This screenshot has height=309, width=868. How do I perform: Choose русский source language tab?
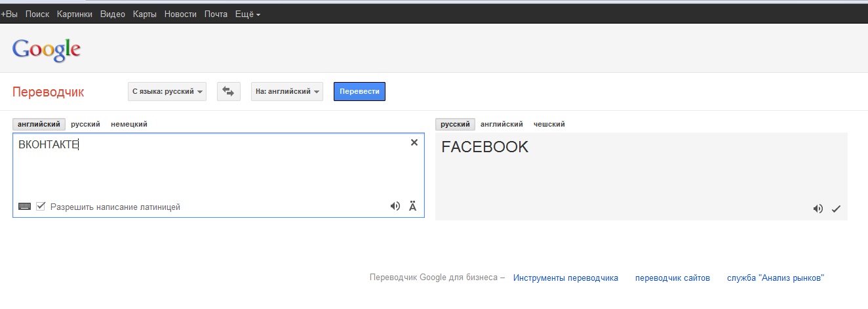pos(85,124)
